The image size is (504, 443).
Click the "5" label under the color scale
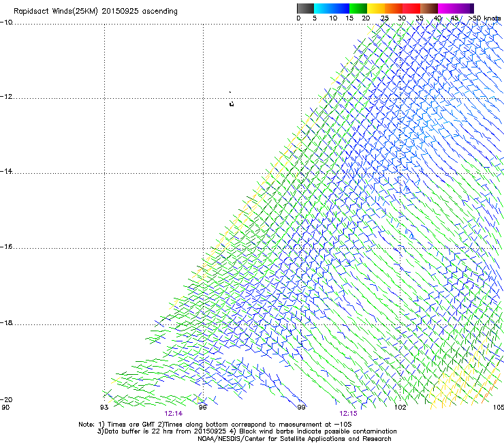coord(315,18)
